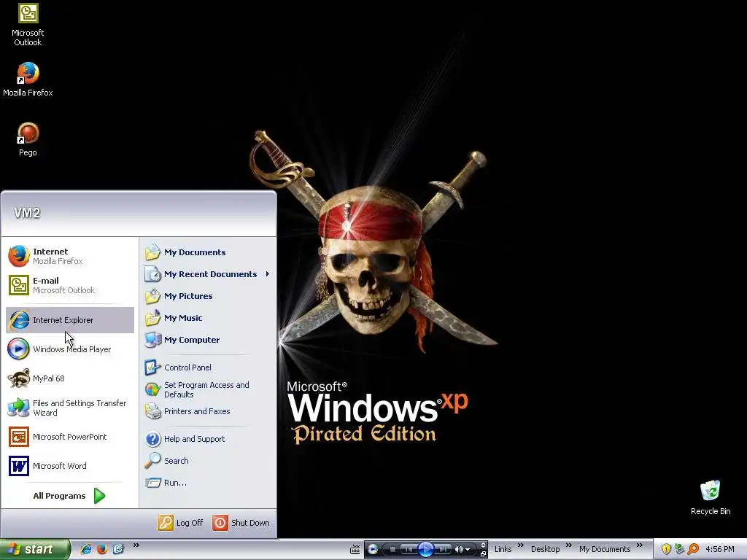This screenshot has height=560, width=747.
Task: Click the VM2 user name header
Action: (x=27, y=213)
